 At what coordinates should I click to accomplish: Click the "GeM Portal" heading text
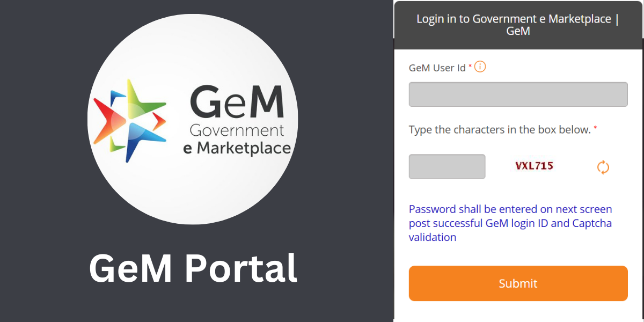pos(193,268)
